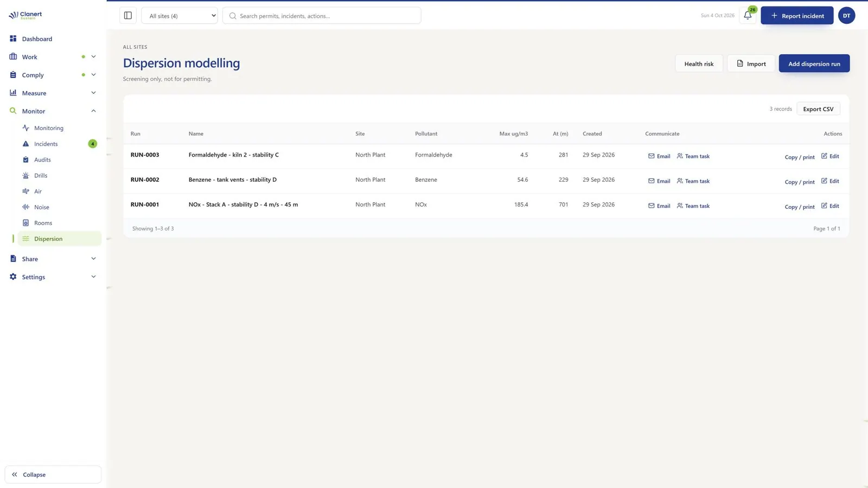Click the Import button
Screen dimensions: 868x488
point(751,63)
